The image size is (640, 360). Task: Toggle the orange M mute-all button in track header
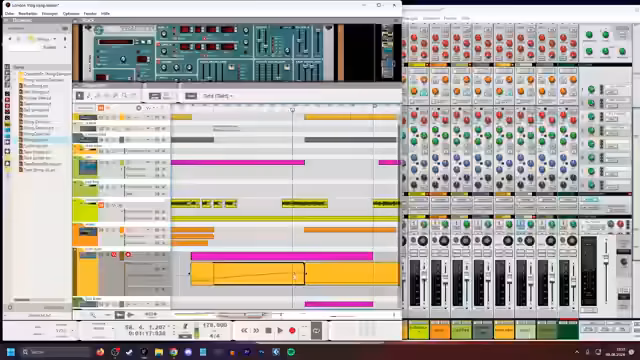click(101, 108)
